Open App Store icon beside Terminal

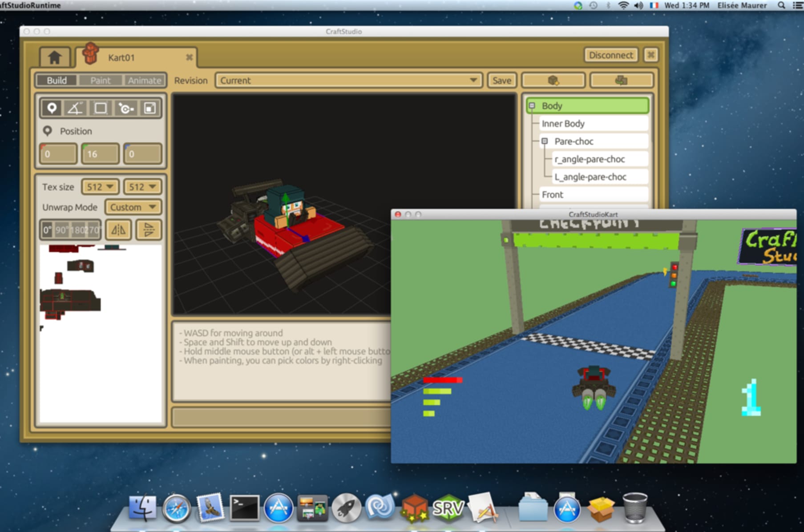point(278,508)
